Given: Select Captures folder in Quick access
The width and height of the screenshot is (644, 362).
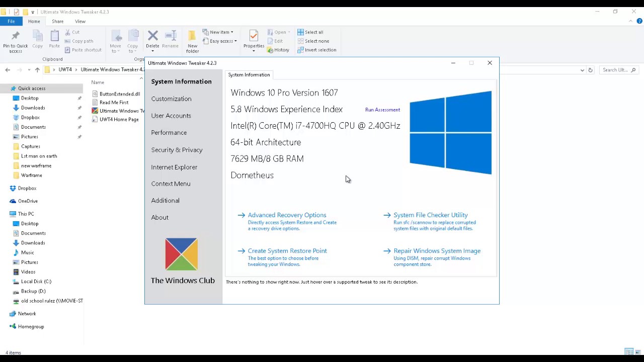Looking at the screenshot, I should [27, 146].
